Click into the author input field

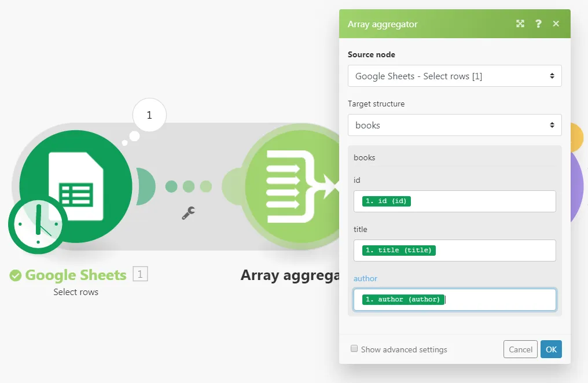click(x=454, y=300)
